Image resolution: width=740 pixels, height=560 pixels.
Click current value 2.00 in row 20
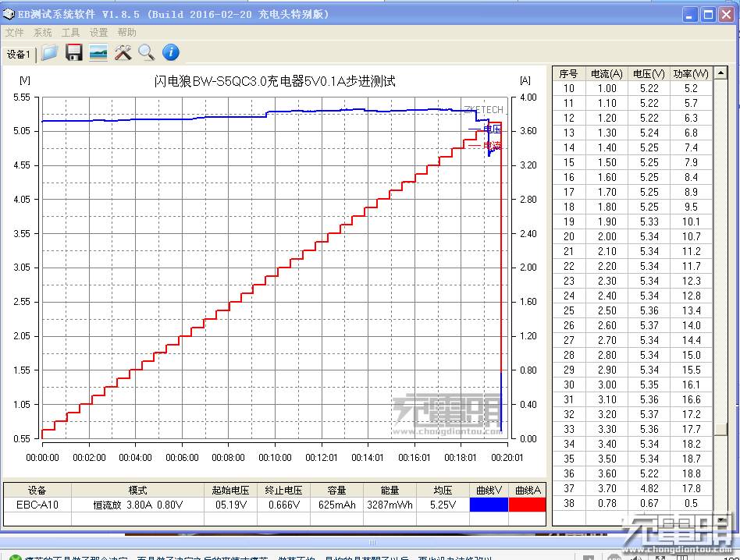click(x=607, y=236)
